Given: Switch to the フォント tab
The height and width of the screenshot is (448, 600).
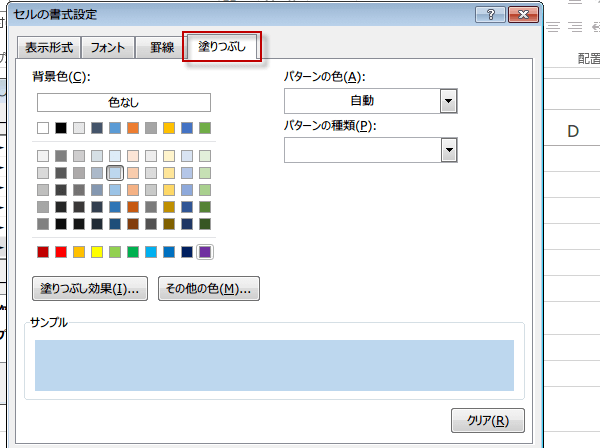Looking at the screenshot, I should 108,47.
